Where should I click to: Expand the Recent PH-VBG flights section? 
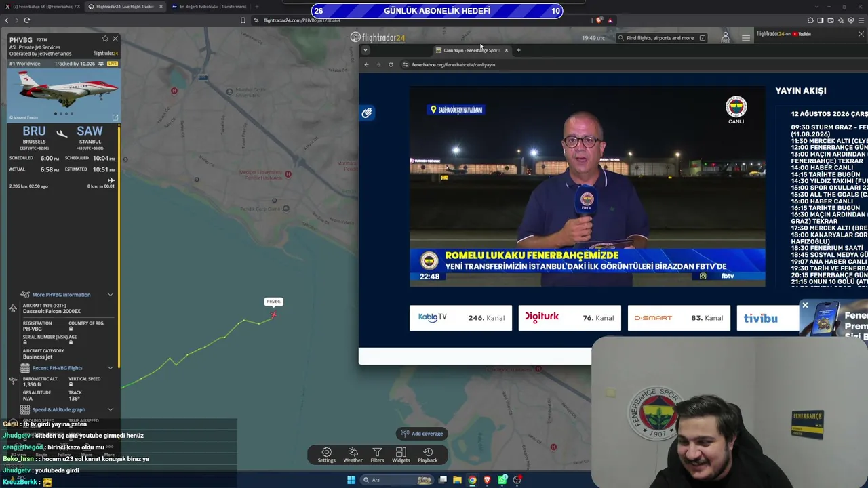click(x=66, y=368)
